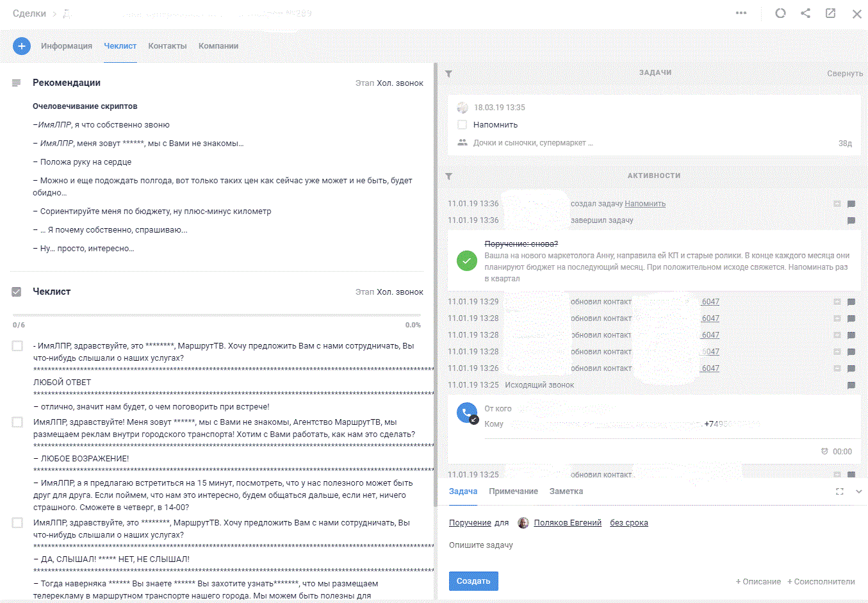The width and height of the screenshot is (868, 603).
Task: Open deal in new window icon
Action: (x=830, y=13)
